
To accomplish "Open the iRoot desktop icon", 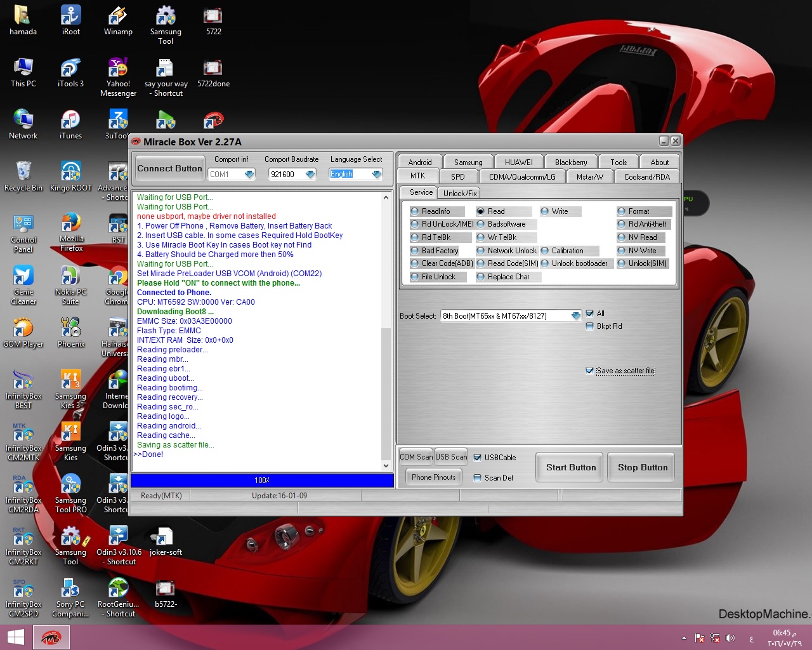I will (x=70, y=20).
